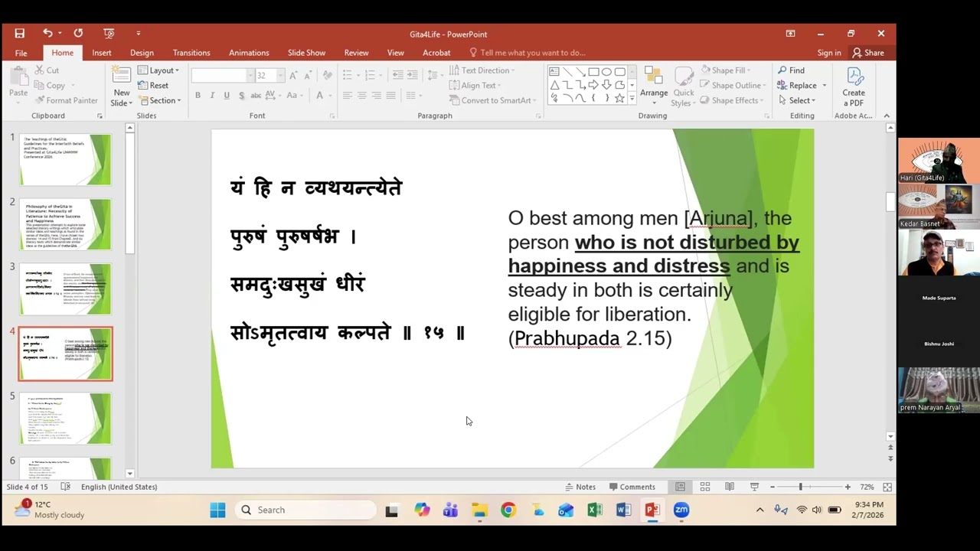Open Quick Styles gallery icon

point(684,77)
